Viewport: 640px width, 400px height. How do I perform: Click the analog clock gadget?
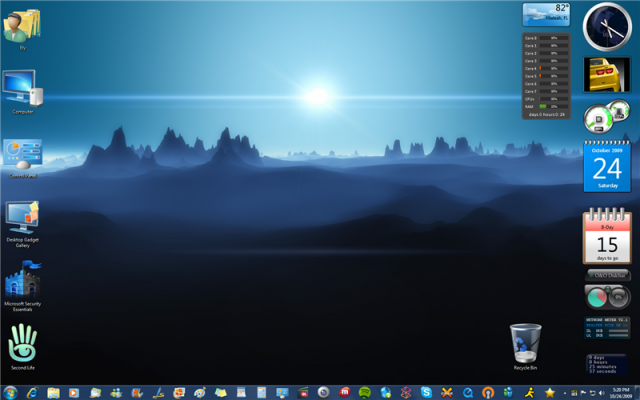(x=607, y=26)
